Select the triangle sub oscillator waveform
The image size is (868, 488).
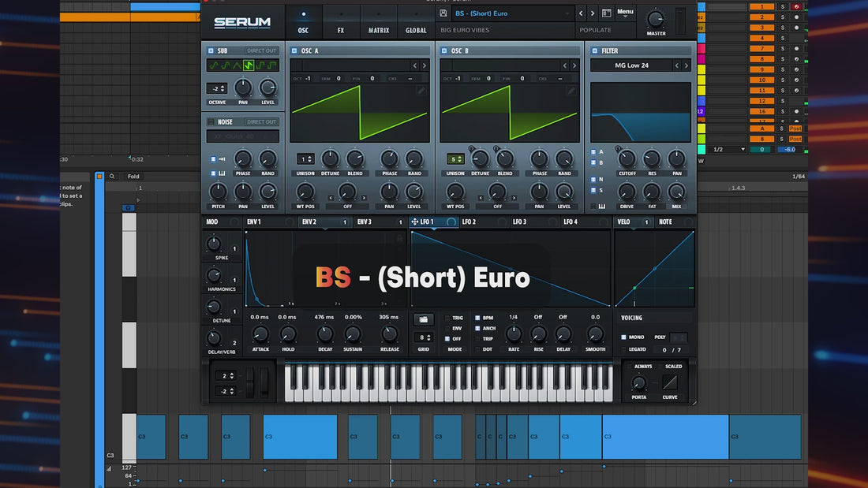coord(237,65)
